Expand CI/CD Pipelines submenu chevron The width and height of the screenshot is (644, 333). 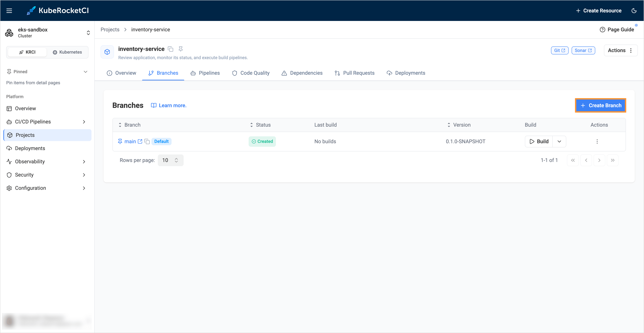point(84,122)
